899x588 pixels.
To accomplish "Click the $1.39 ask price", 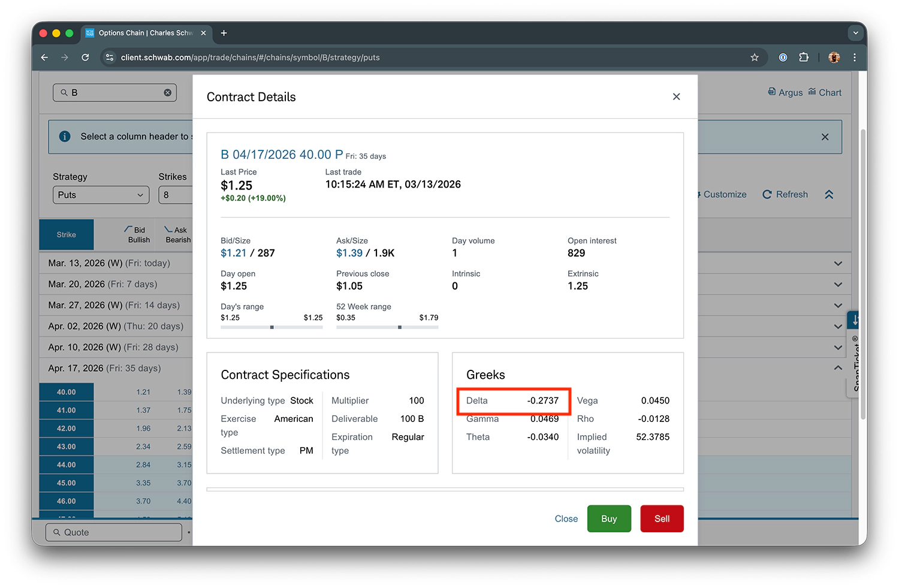I will tap(349, 253).
